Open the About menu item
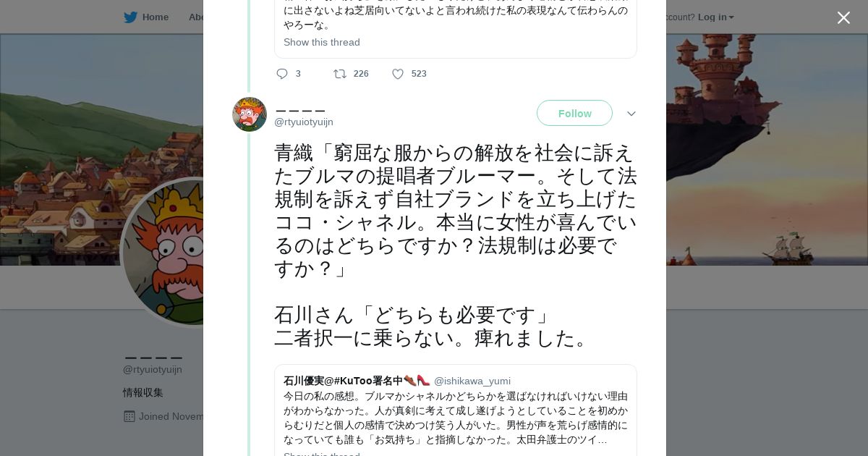Image resolution: width=868 pixels, height=456 pixels. 196,17
